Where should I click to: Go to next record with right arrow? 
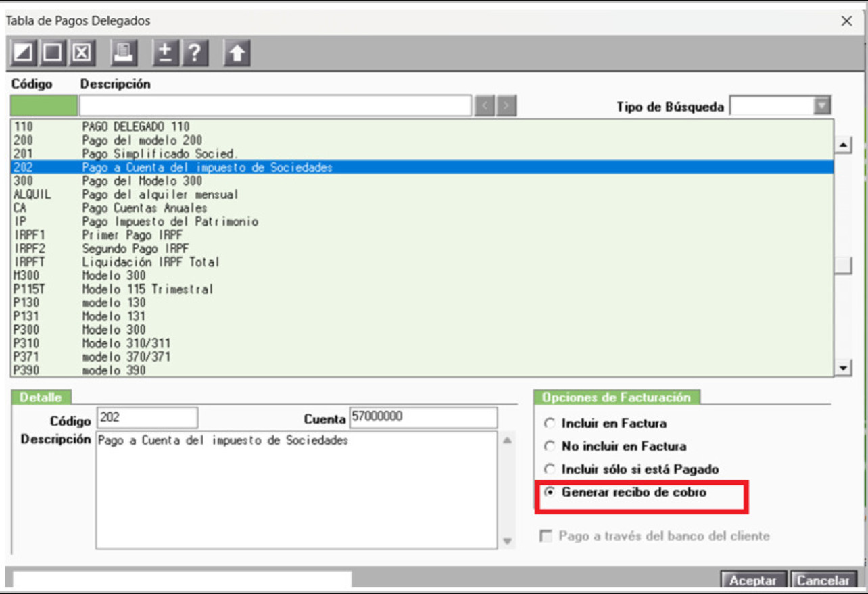[x=507, y=106]
